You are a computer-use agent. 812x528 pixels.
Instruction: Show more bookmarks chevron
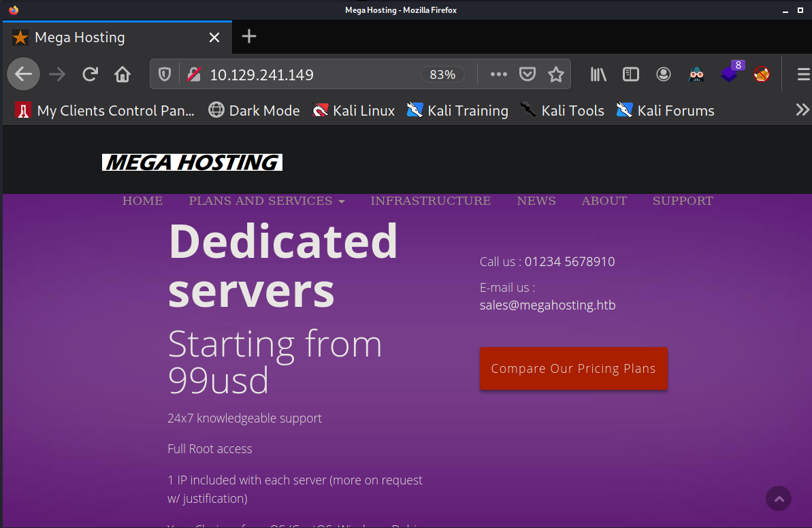[x=802, y=110]
